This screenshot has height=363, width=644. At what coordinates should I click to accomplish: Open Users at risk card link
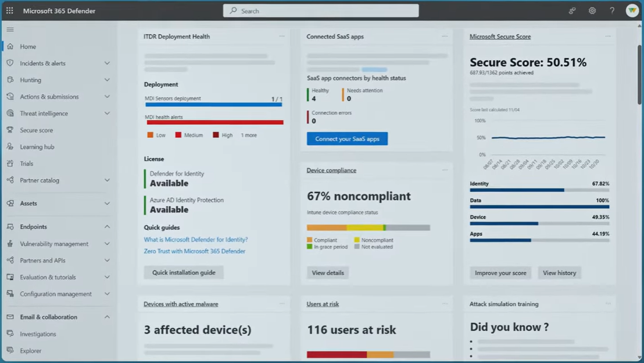click(323, 304)
